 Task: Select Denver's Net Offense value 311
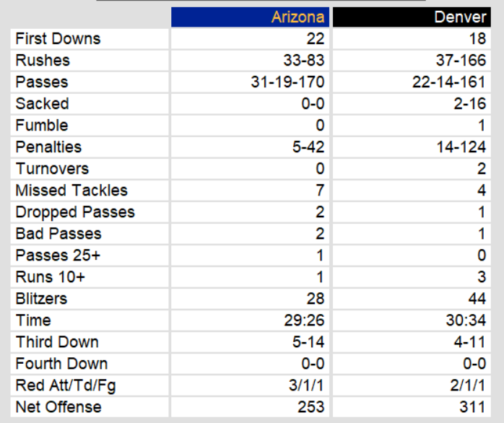click(472, 406)
